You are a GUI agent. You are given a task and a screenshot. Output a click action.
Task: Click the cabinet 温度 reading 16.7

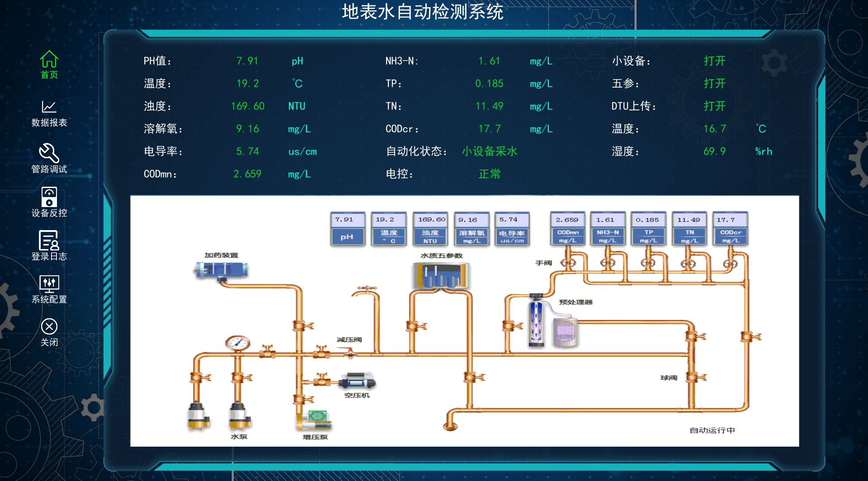coord(714,129)
